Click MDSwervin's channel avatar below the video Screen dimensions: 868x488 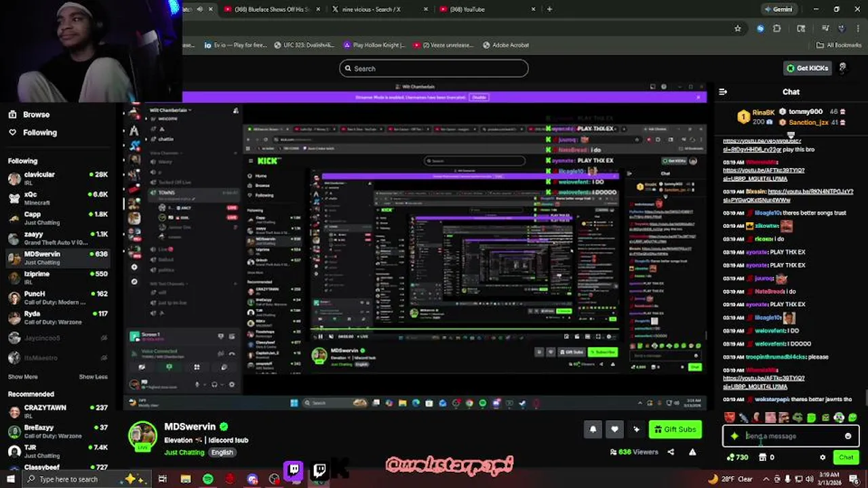(142, 436)
